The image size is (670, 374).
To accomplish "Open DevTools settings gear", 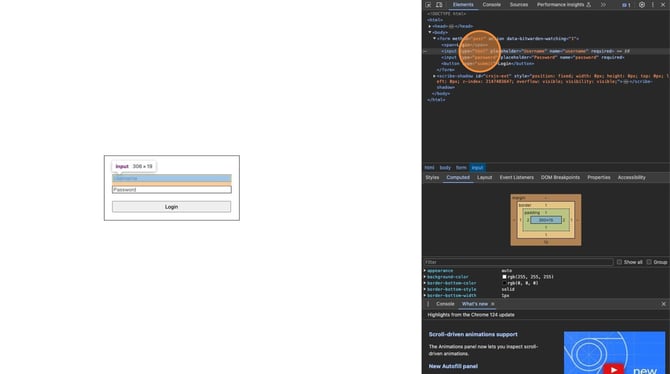I will coord(642,5).
